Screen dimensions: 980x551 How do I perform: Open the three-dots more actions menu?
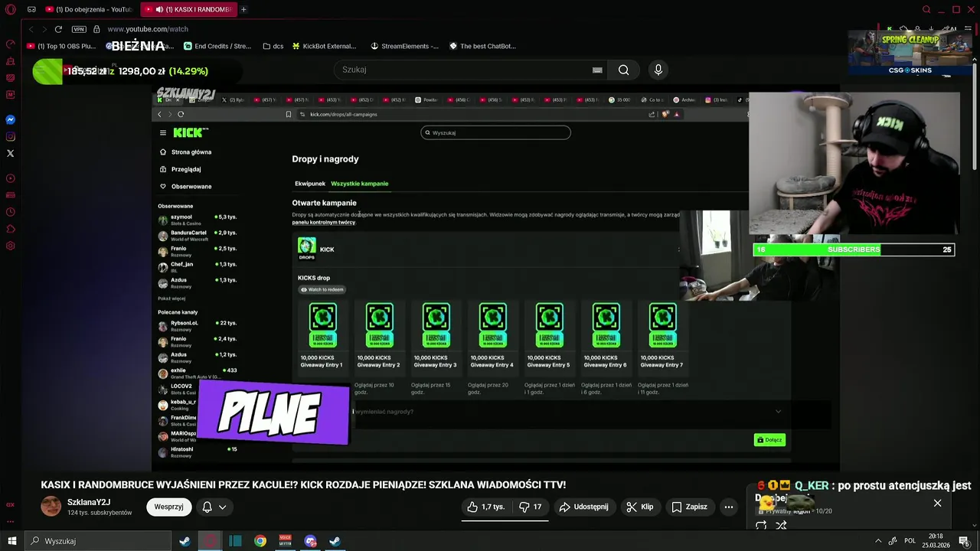coord(729,507)
